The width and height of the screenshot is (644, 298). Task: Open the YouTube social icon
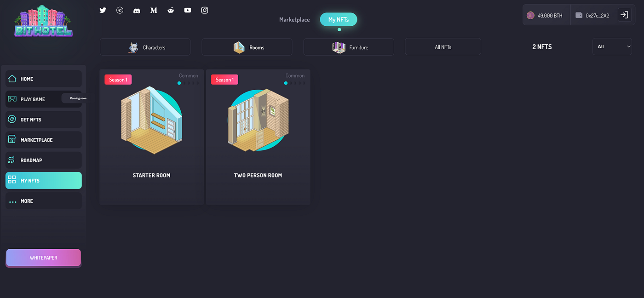[188, 10]
